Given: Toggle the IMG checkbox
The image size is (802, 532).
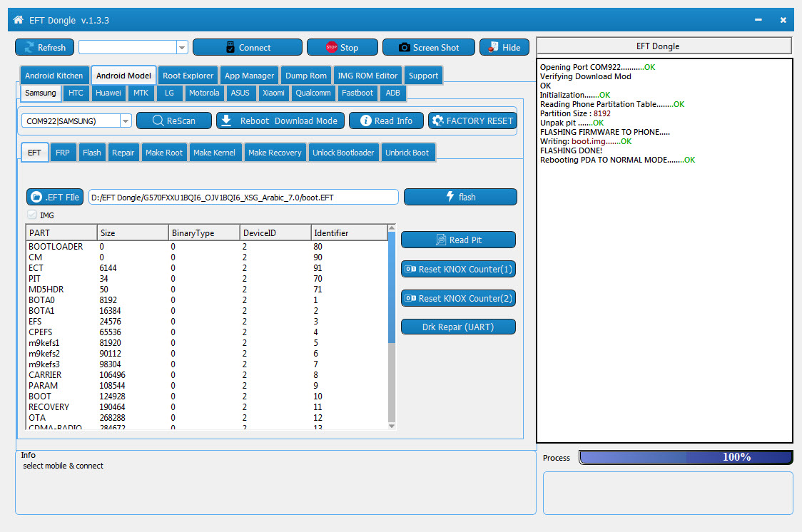Looking at the screenshot, I should [x=32, y=215].
